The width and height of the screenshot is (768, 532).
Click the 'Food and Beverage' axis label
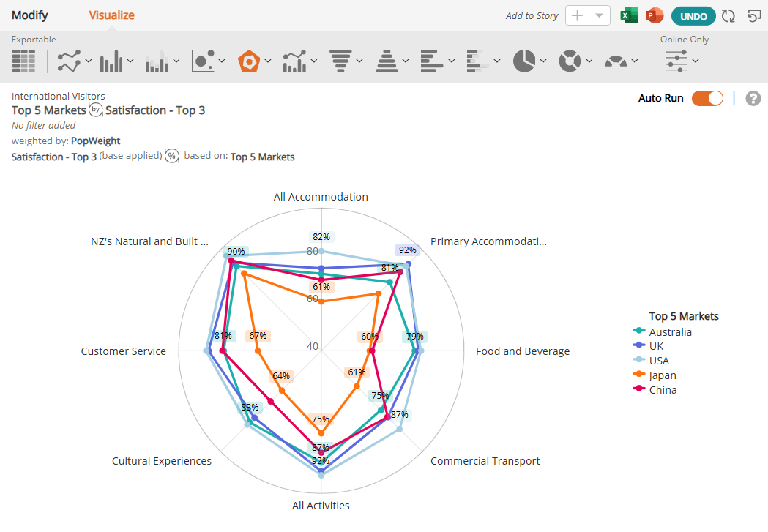(523, 351)
